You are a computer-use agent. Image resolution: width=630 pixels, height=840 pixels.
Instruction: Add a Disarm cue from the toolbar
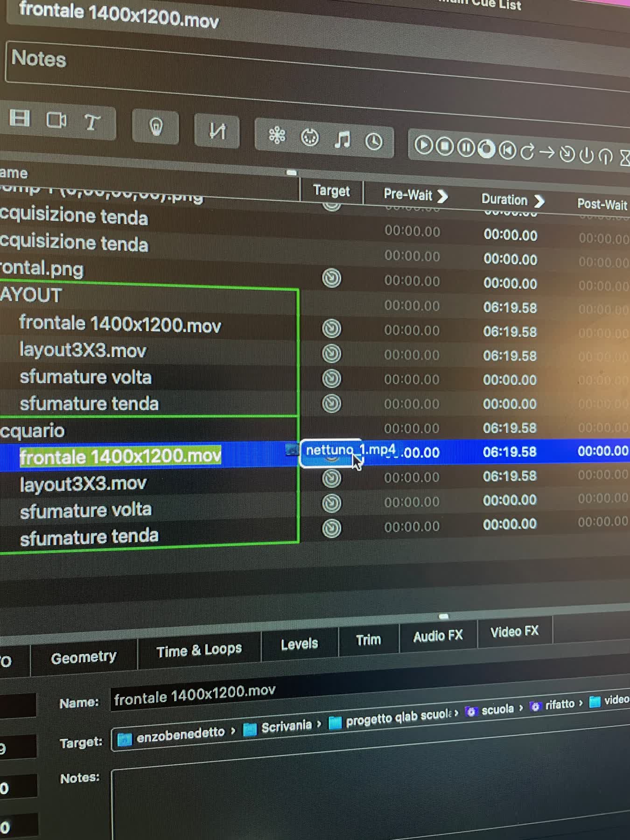pyautogui.click(x=605, y=156)
